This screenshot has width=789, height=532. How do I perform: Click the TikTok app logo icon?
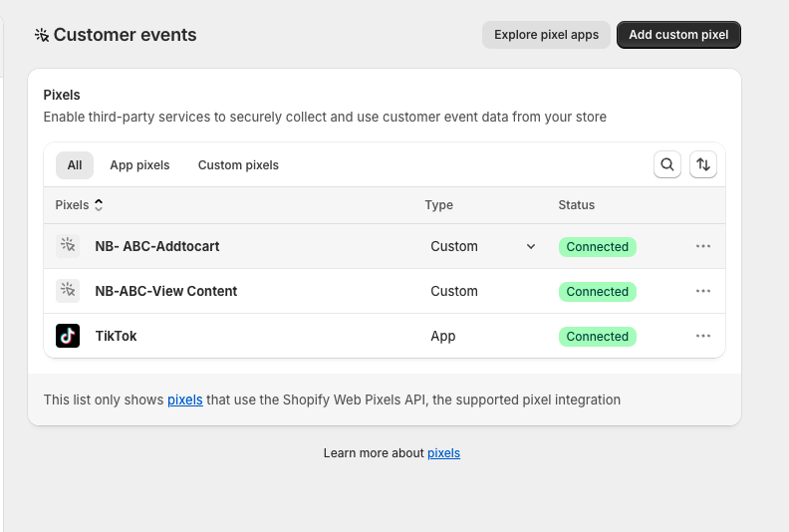click(68, 336)
